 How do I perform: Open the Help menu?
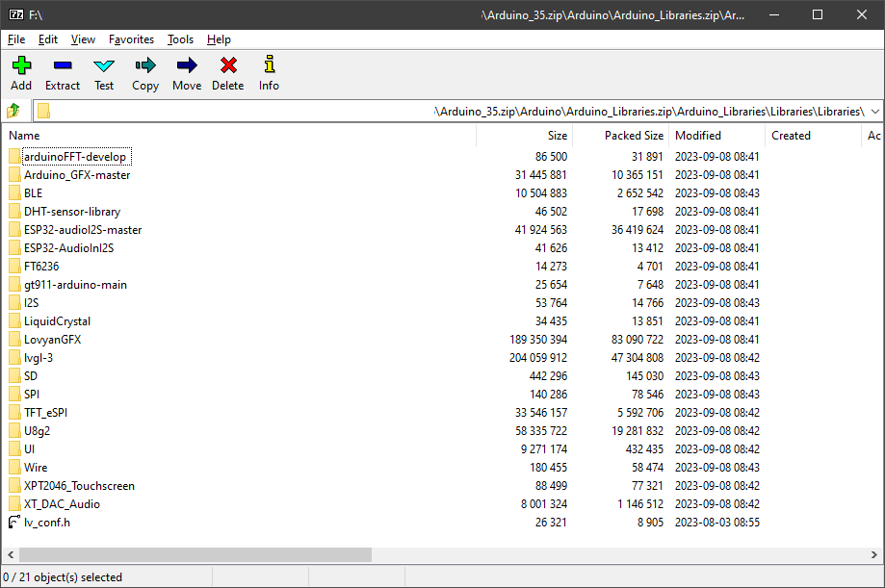(x=219, y=39)
